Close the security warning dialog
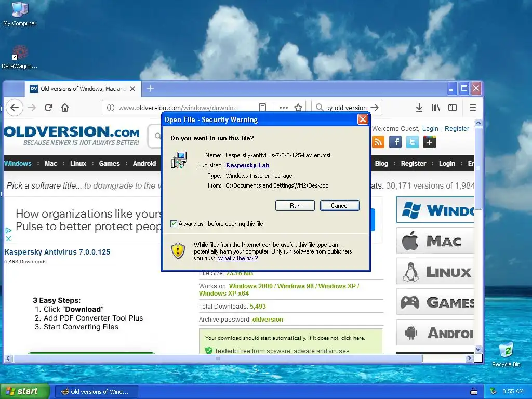This screenshot has height=399, width=532. [x=363, y=119]
